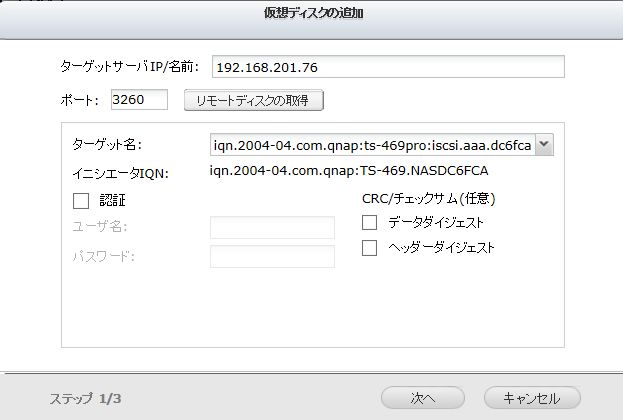Click the ターゲットサーバIP/名前 label
This screenshot has height=420, width=623.
pos(131,67)
